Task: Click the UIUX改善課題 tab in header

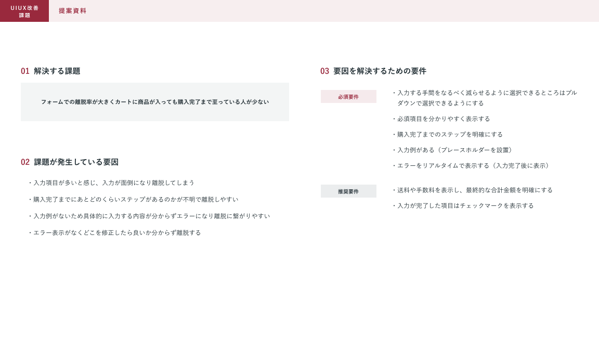Action: coord(24,11)
